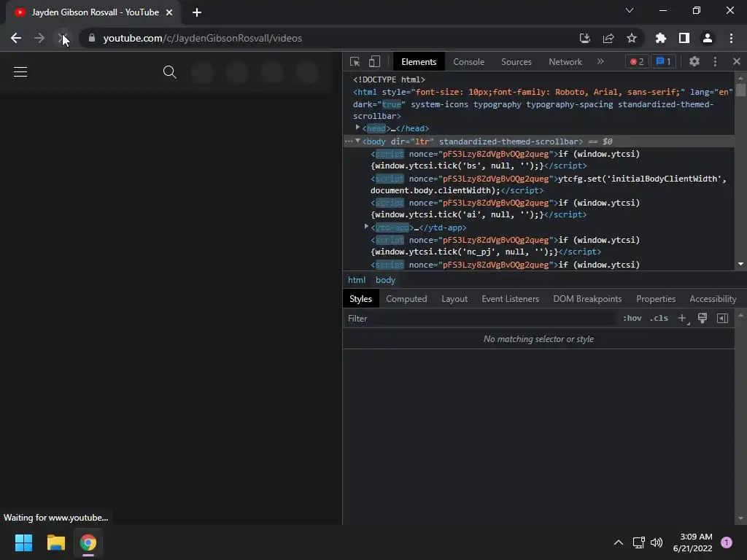747x560 pixels.
Task: Select the Styles pane tab
Action: 360,299
